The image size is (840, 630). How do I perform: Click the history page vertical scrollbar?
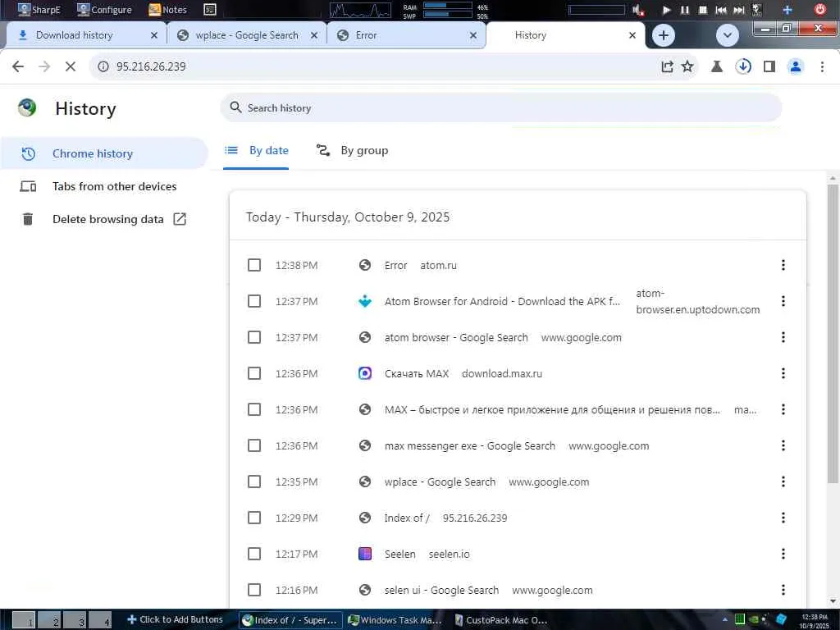(x=833, y=332)
